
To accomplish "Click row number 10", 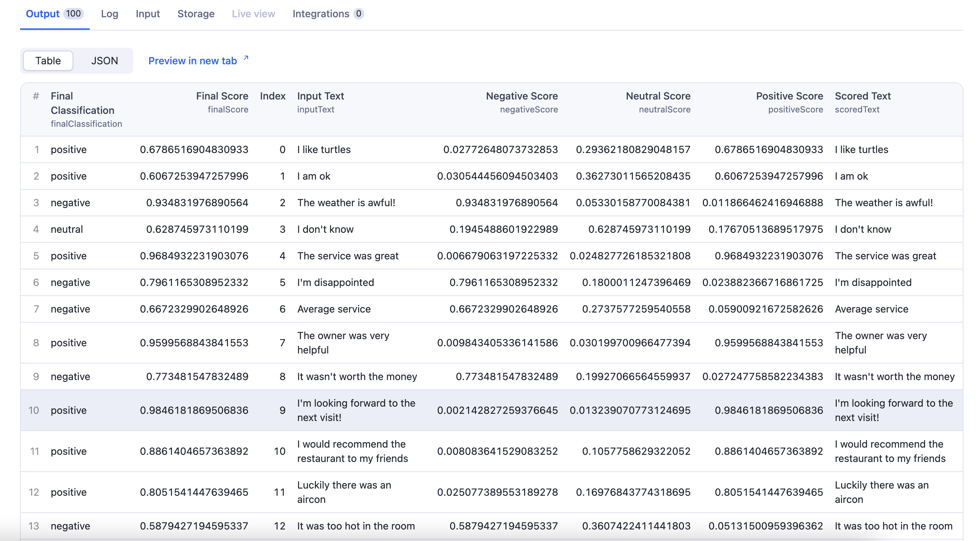I will (34, 410).
